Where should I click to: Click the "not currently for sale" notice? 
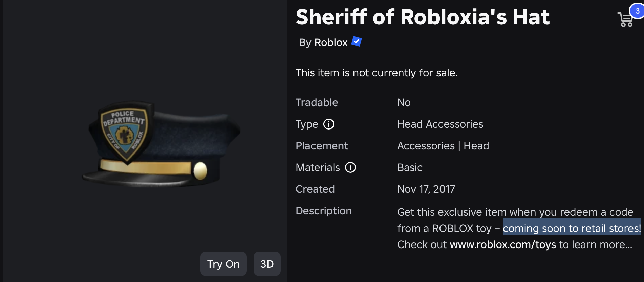(x=376, y=73)
